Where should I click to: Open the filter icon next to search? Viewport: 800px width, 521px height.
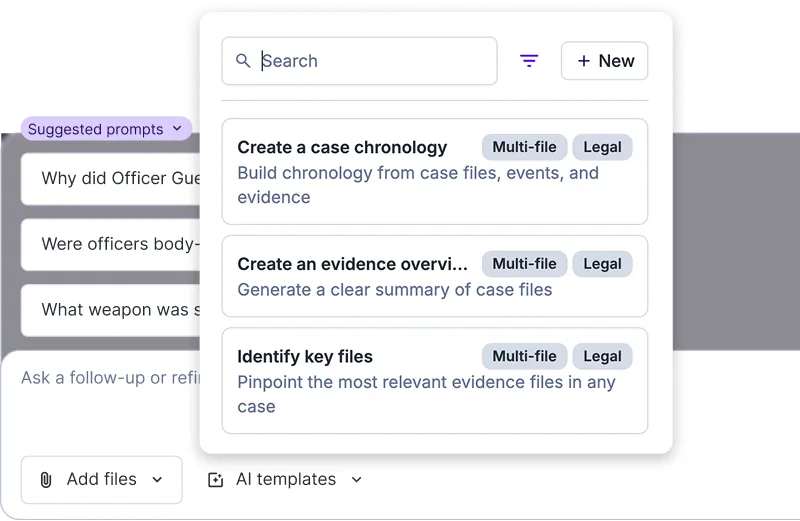[529, 61]
